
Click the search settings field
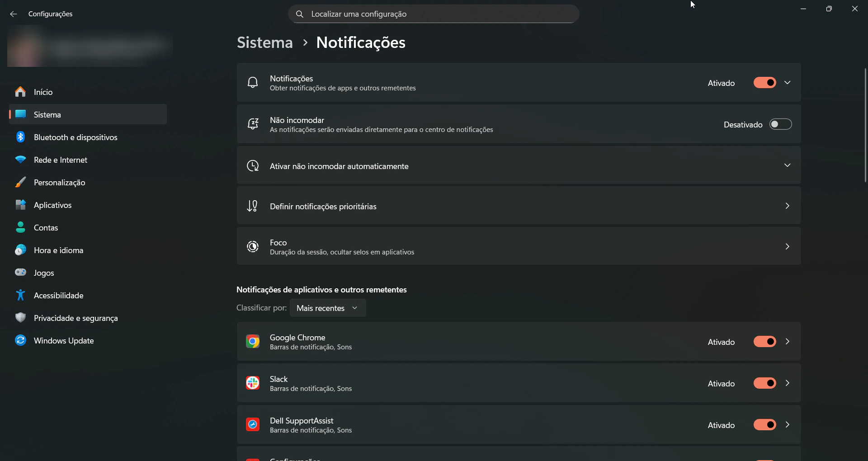point(433,14)
